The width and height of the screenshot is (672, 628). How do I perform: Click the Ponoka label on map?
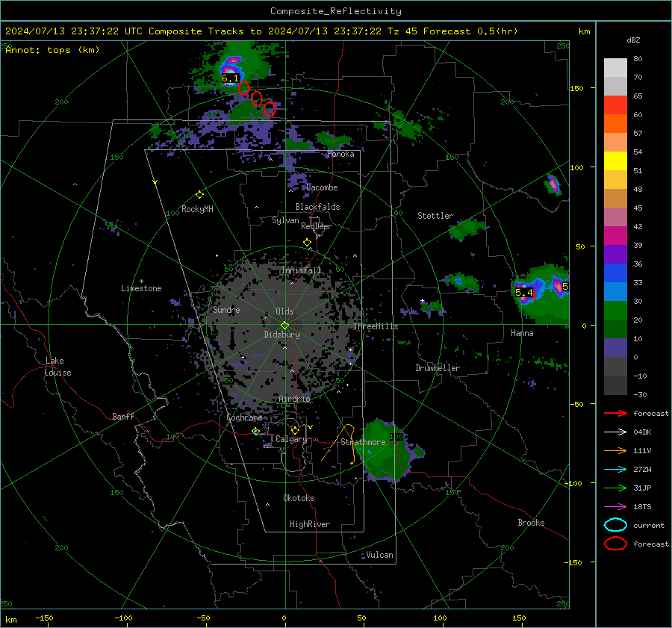(x=340, y=154)
